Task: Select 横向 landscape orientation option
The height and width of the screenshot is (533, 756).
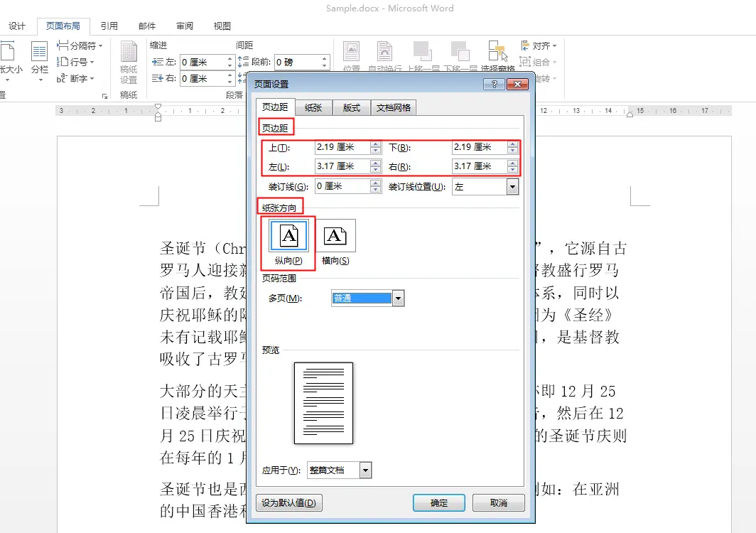Action: pos(335,235)
